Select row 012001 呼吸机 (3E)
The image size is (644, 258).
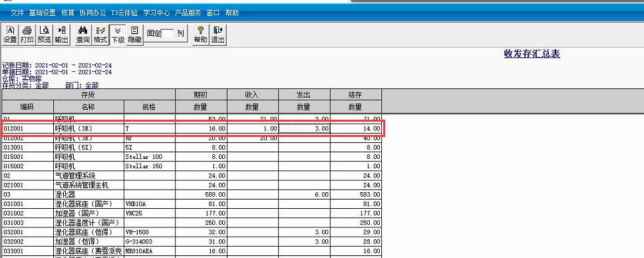[x=192, y=128]
